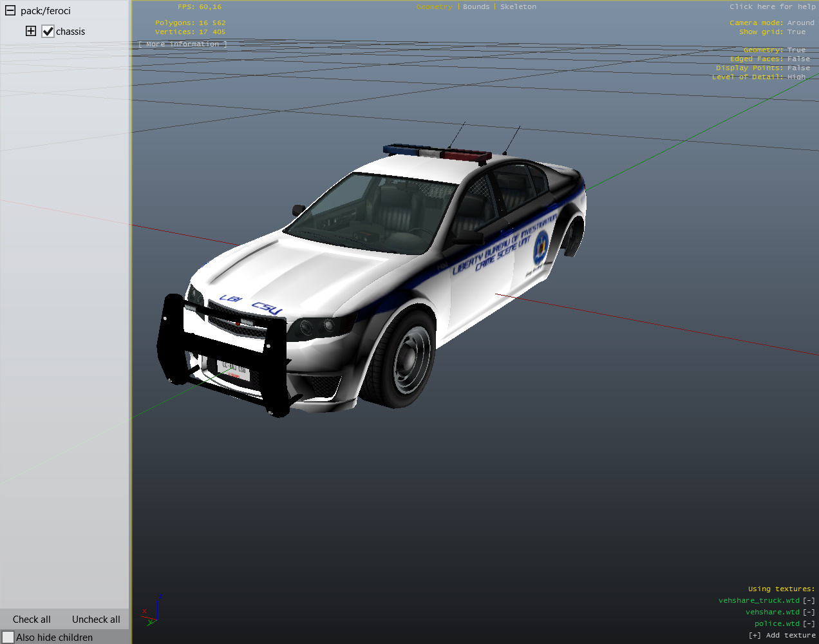Viewport: 819px width, 644px height.
Task: Toggle the Display Points option
Action: click(x=798, y=68)
